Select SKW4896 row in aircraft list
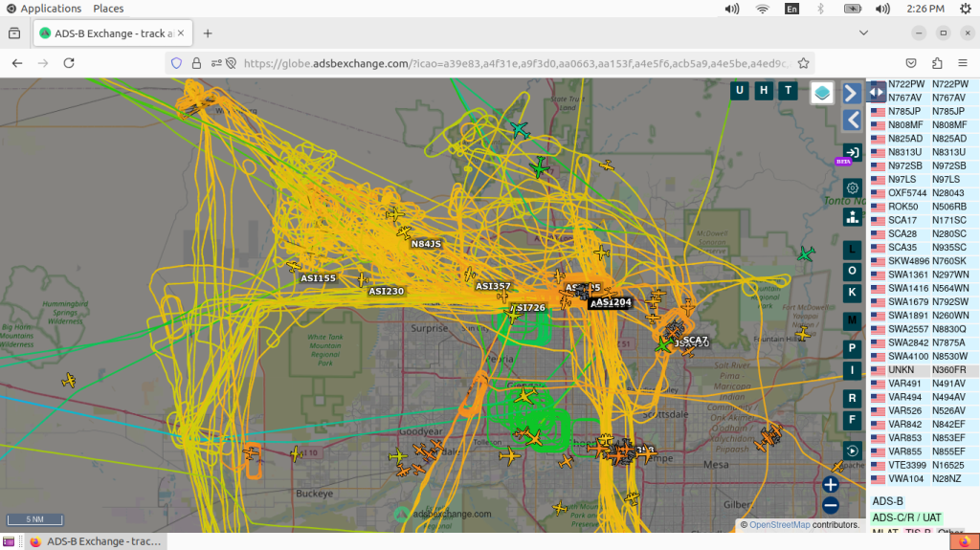 click(x=923, y=261)
